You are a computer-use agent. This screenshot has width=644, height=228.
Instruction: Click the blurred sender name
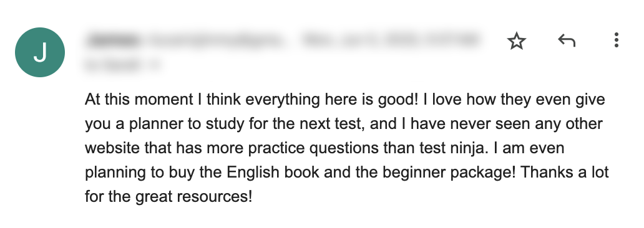click(114, 40)
